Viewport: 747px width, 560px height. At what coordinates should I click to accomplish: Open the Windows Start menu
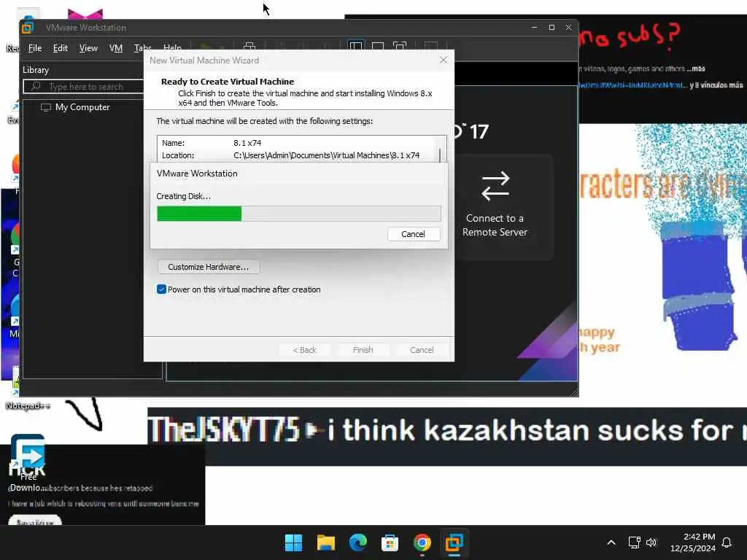(293, 542)
